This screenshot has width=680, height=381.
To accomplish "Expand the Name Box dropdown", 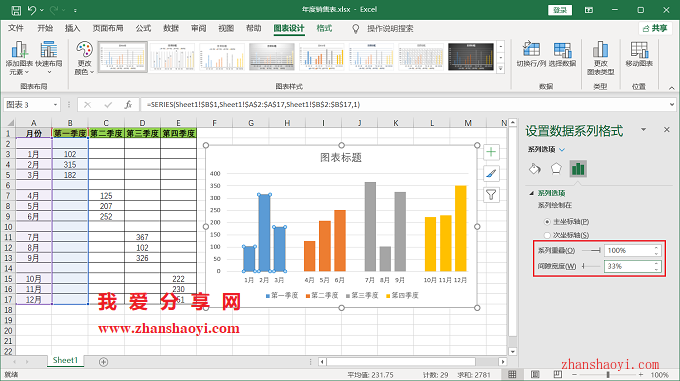I will click(55, 105).
